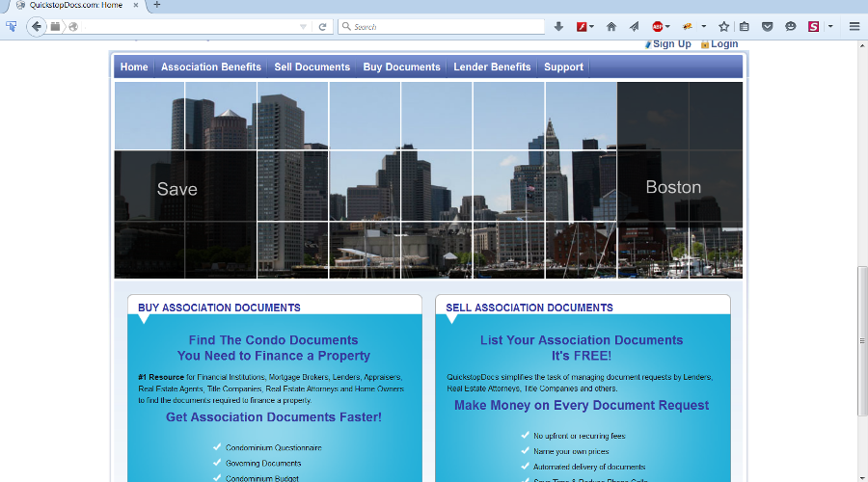
Task: Expand the Flash icon dropdown arrow
Action: tap(592, 27)
